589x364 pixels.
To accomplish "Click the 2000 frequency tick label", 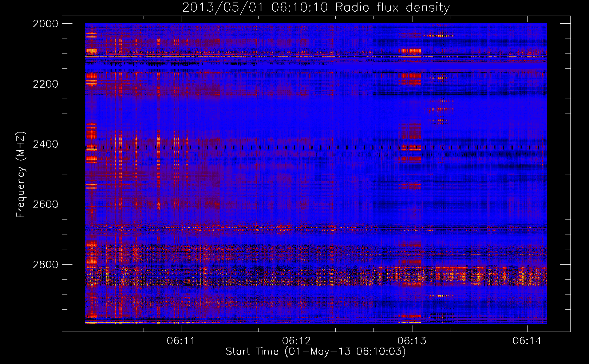I will coord(46,24).
